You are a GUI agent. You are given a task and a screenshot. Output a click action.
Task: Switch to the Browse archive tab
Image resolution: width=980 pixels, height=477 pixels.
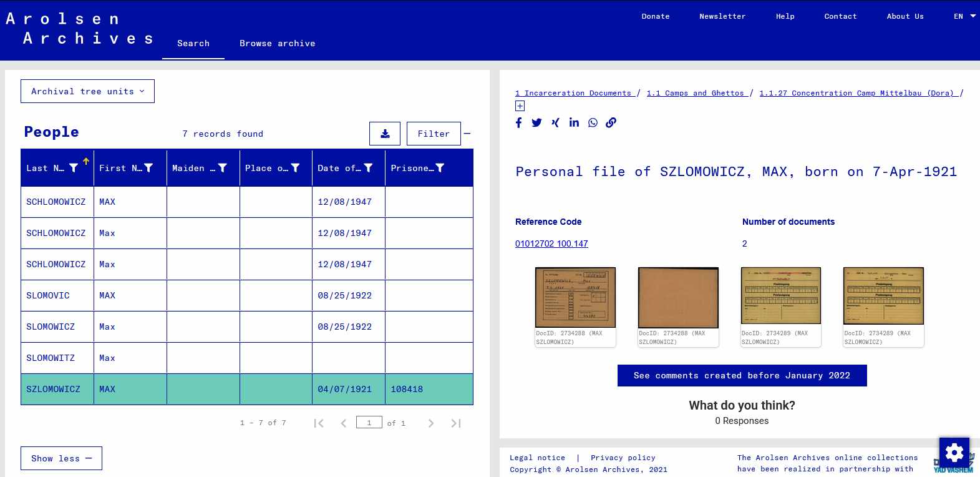[x=277, y=43]
